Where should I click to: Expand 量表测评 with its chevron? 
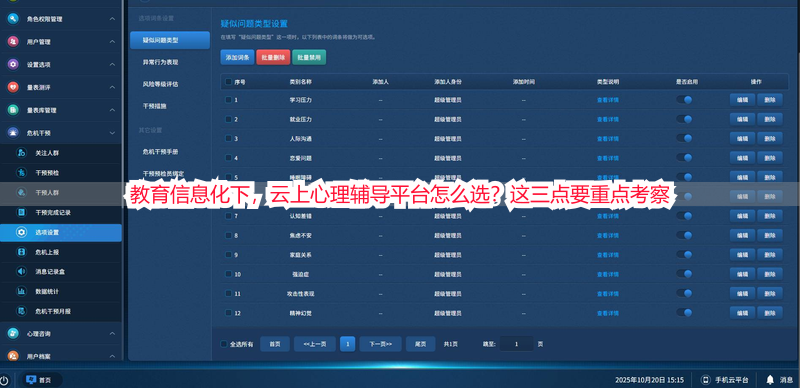tap(112, 87)
